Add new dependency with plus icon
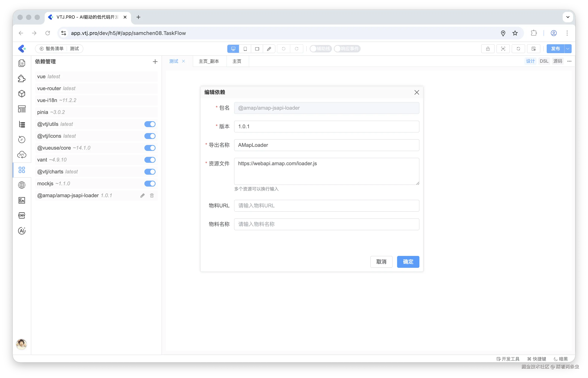 155,62
